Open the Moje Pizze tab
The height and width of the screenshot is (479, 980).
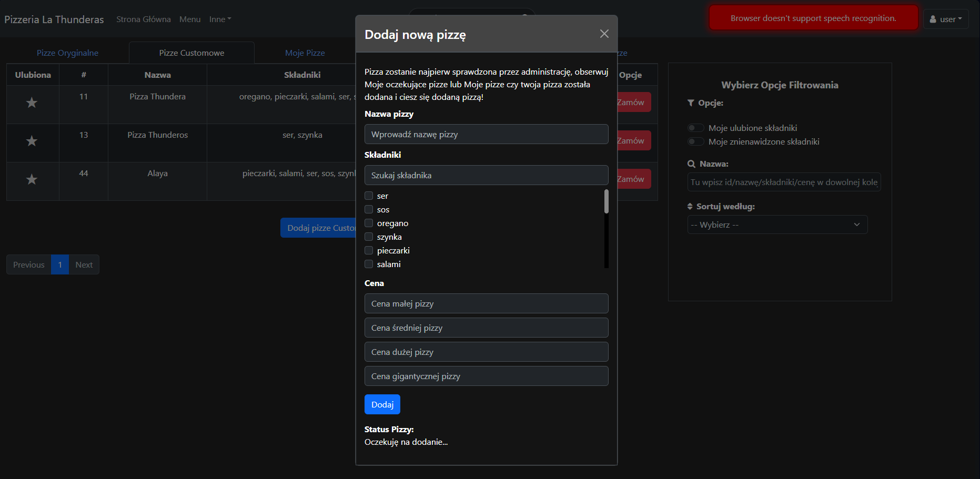point(305,53)
